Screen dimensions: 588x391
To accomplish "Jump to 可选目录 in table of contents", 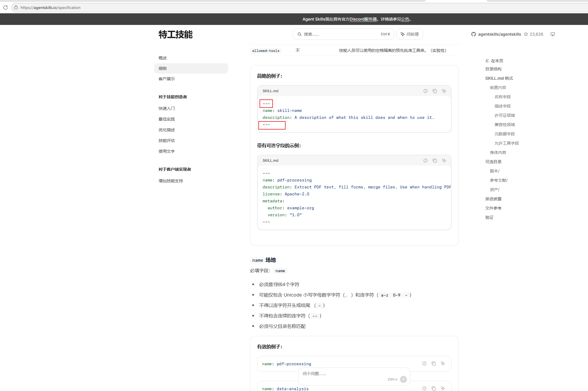I will click(x=493, y=162).
